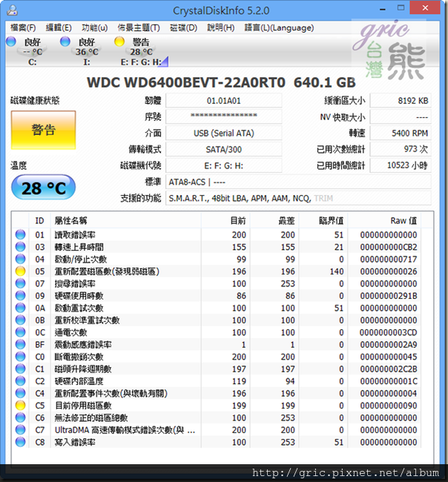
Task: Click attribute name 硬碟內部溫度
Action: click(x=79, y=381)
